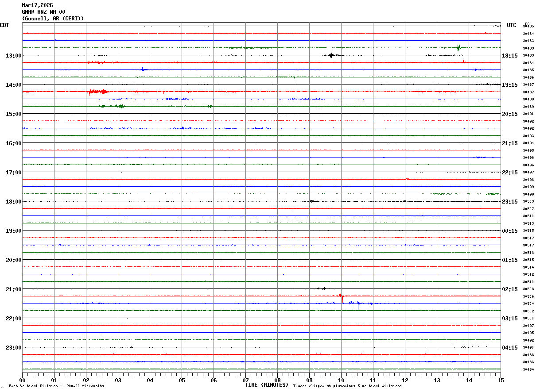This screenshot has width=536, height=392.
Task: Select the red spike near minute 10 at 21:00
Action: tap(341, 296)
